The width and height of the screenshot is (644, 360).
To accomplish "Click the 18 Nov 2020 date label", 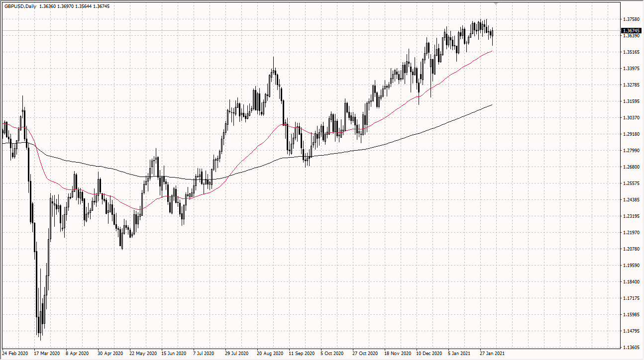I will [x=397, y=354].
